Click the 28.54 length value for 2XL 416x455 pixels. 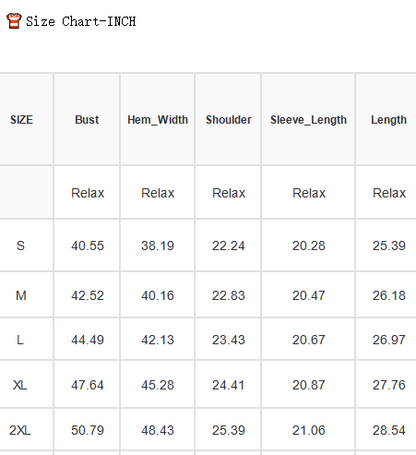point(389,430)
